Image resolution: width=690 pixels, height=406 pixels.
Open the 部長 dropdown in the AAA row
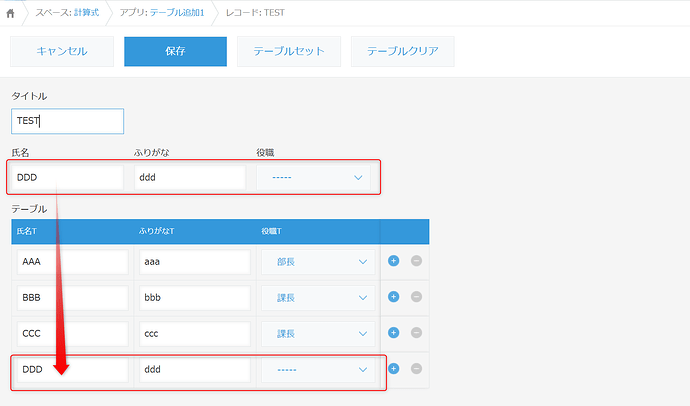click(x=318, y=262)
